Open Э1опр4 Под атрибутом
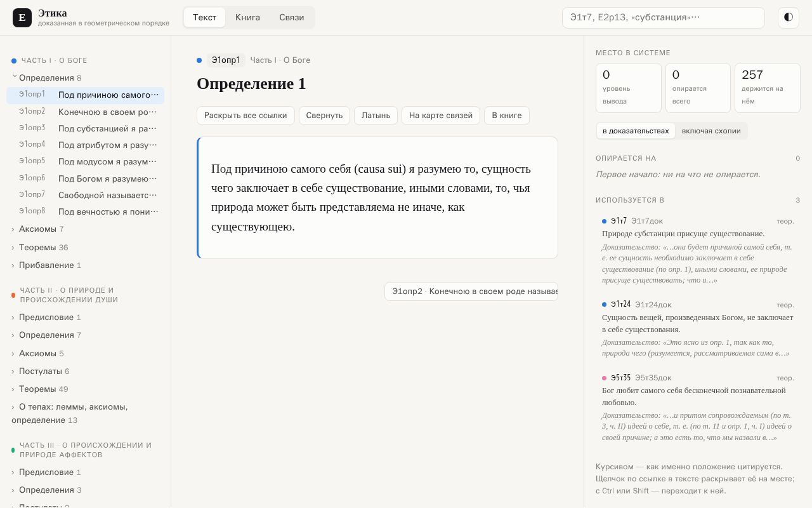Viewport: 812px width, 508px height. (85, 145)
